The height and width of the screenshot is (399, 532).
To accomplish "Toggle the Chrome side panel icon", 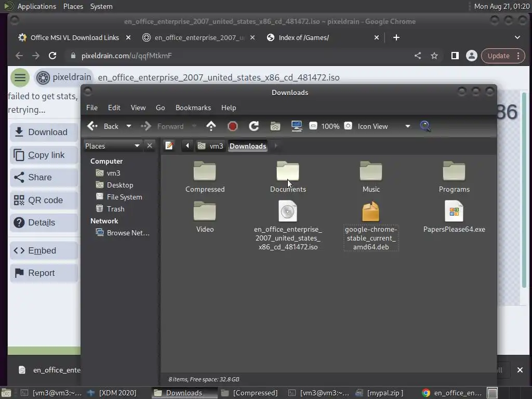I will [455, 56].
